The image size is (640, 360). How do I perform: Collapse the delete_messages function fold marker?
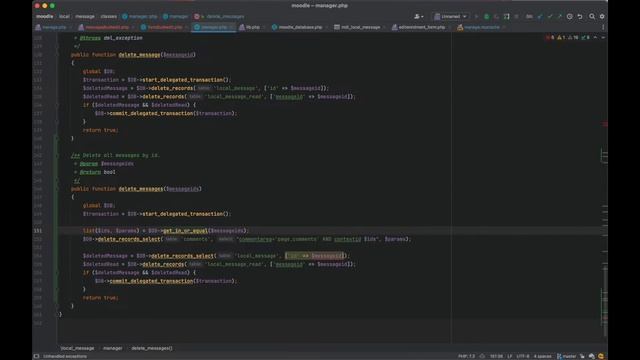click(57, 189)
